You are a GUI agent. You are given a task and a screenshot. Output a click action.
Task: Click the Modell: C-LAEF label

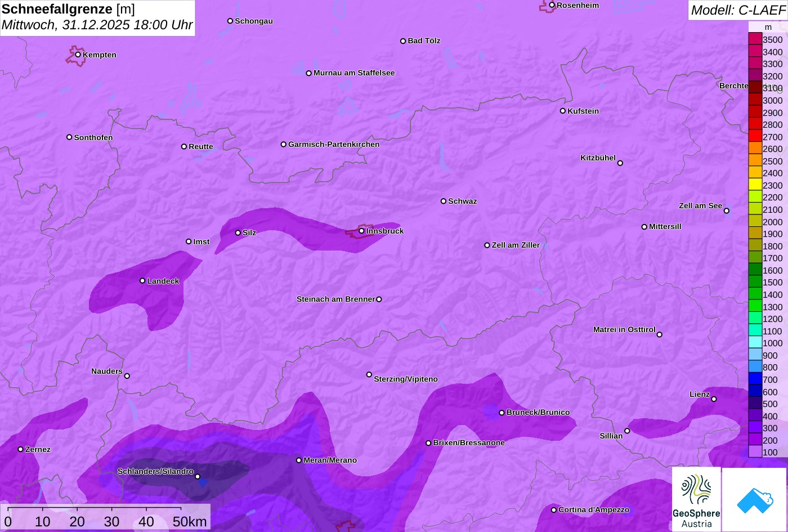(737, 10)
